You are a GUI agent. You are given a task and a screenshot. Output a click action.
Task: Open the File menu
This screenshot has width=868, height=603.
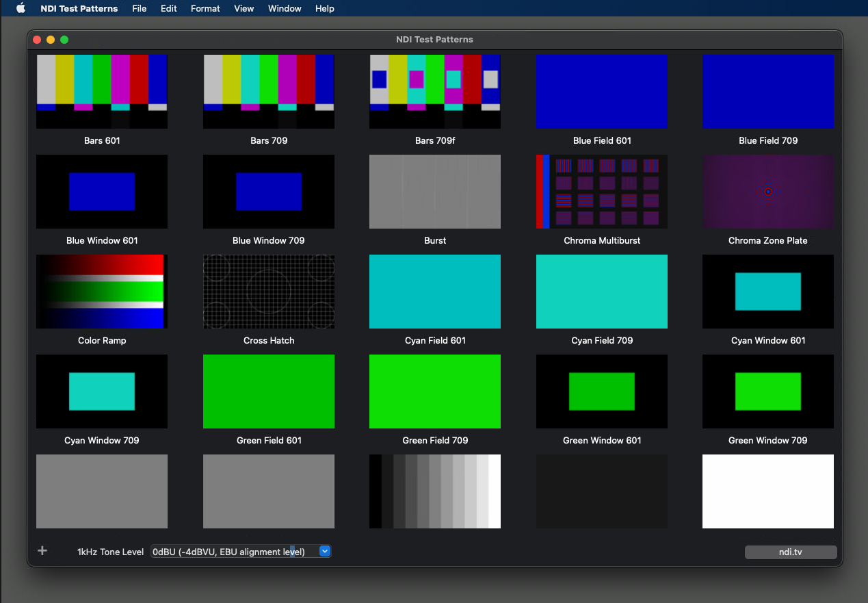tap(139, 8)
